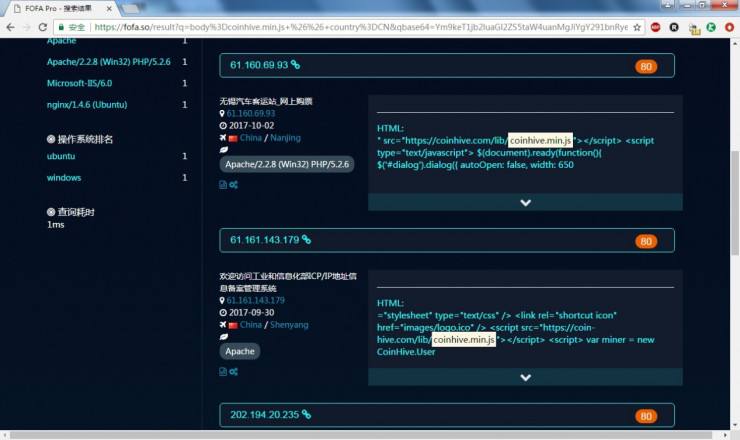
Task: Click port 80 badge for 202.194.20.235
Action: click(646, 416)
